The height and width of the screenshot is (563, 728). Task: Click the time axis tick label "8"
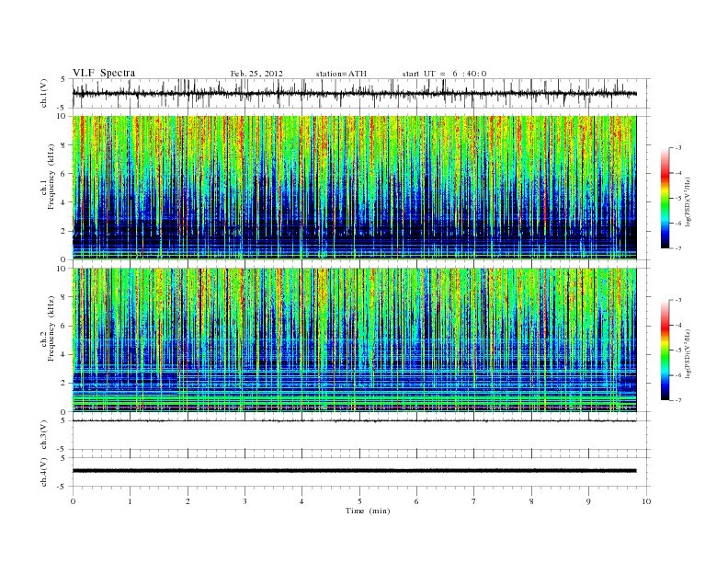(531, 501)
